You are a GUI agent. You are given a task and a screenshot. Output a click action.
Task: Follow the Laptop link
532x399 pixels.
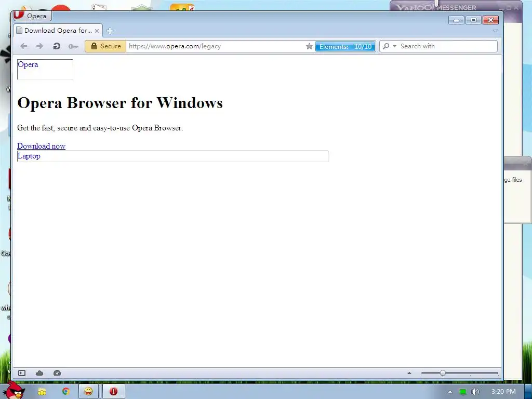[29, 156]
